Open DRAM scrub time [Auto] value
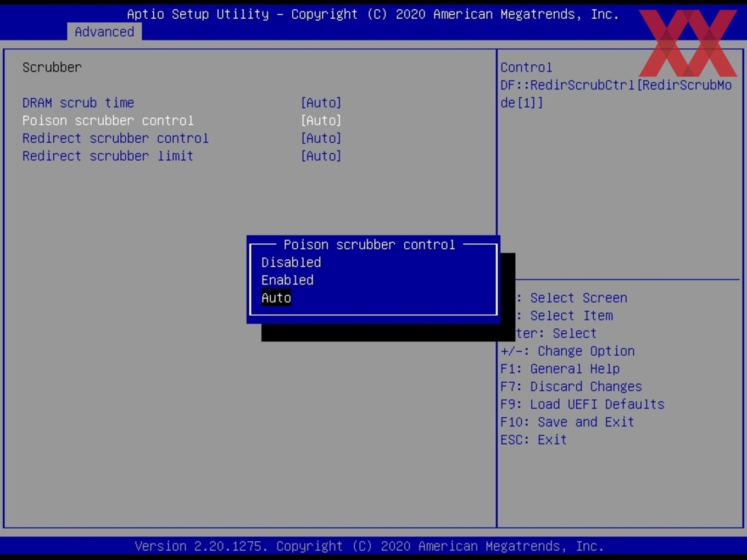 click(x=321, y=103)
